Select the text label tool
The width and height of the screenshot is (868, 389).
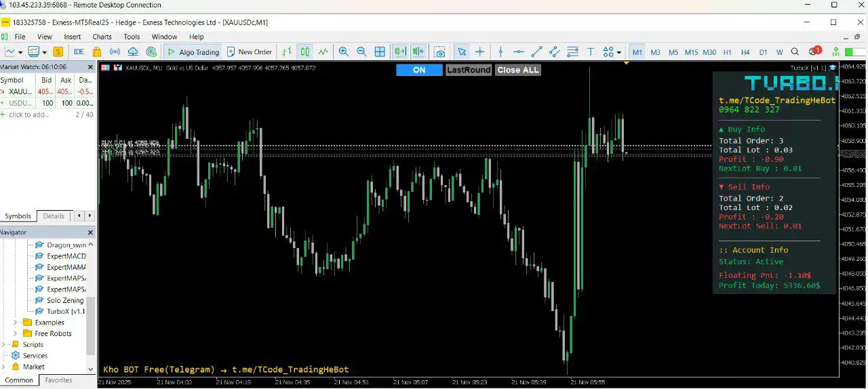(591, 52)
